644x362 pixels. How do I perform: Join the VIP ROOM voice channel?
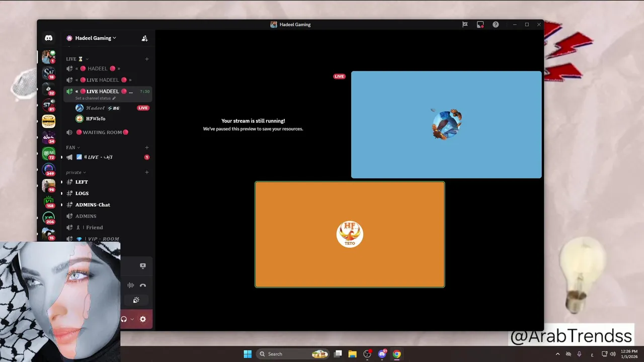click(x=108, y=239)
